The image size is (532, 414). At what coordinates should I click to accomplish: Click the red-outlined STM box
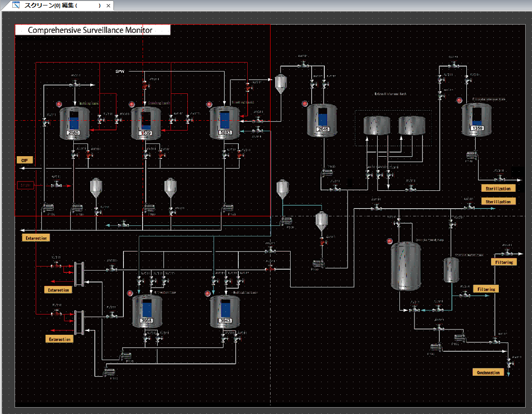(x=25, y=185)
